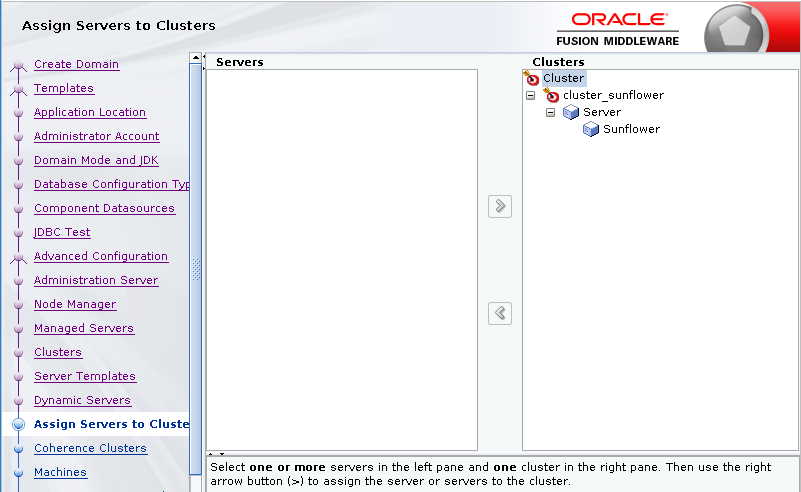Click the navigation panel scroll up arrow
Screen dimensions: 801x492
tap(195, 59)
